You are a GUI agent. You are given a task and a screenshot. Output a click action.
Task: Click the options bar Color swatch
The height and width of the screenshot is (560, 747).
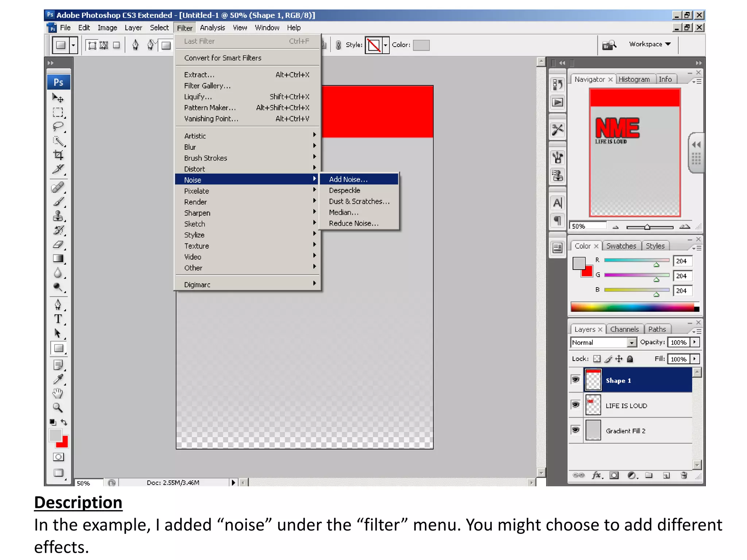click(x=421, y=45)
